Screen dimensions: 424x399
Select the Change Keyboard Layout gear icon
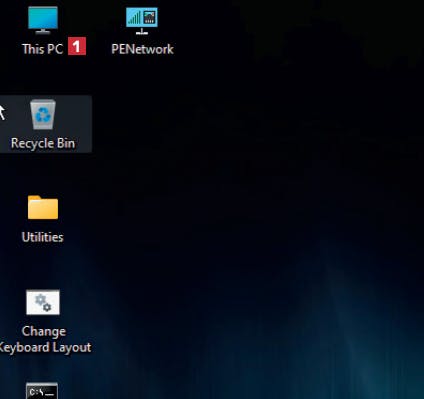pyautogui.click(x=43, y=302)
